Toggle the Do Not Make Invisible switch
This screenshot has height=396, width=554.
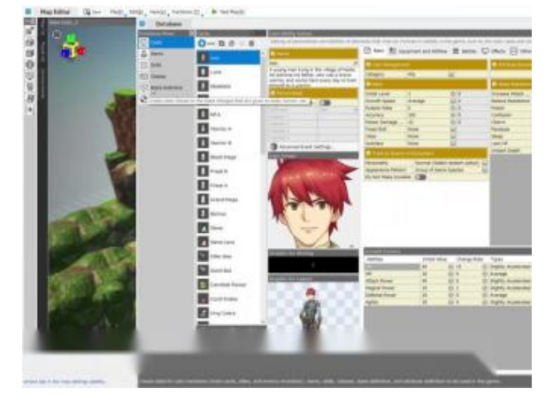pos(420,177)
